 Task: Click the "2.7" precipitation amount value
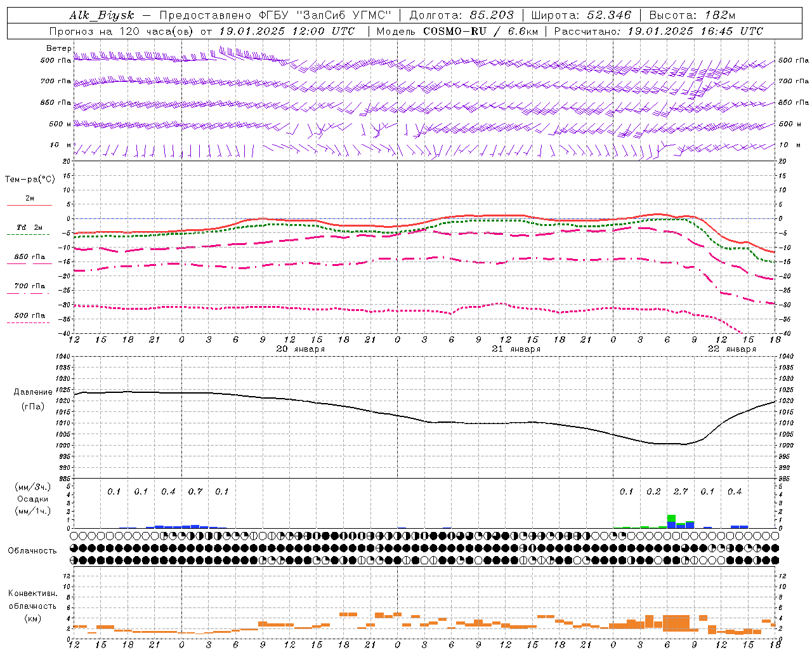tap(681, 492)
